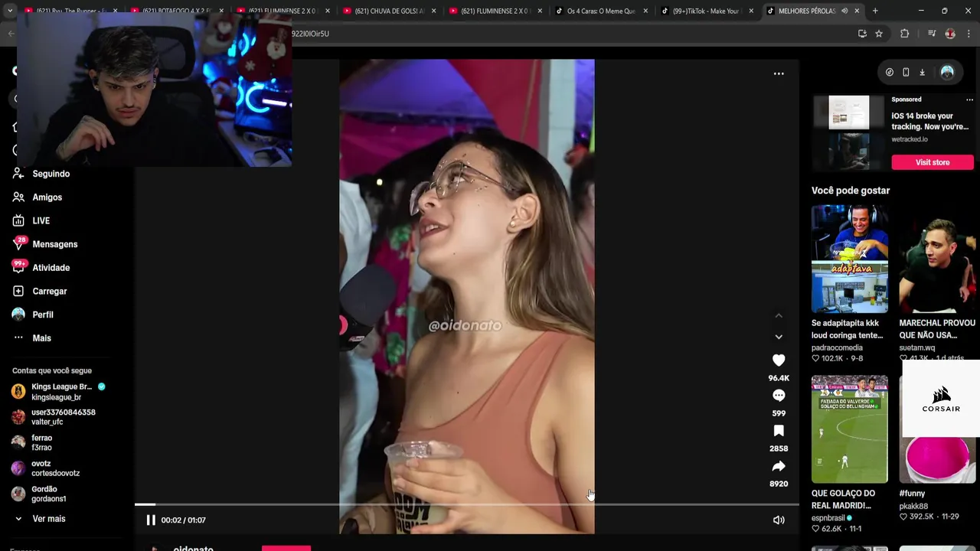This screenshot has height=551, width=980.
Task: Open a new browser tab
Action: coord(875,11)
